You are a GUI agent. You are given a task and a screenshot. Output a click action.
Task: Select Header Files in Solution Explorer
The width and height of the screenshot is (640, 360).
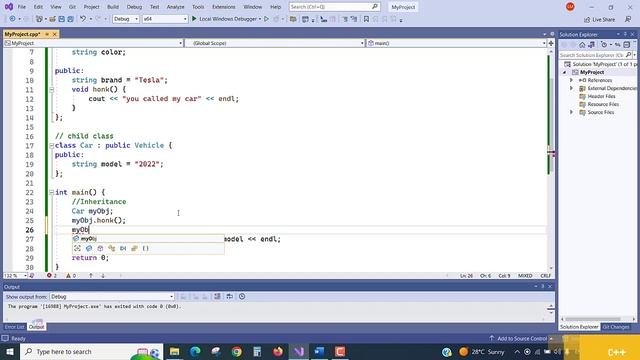(601, 96)
